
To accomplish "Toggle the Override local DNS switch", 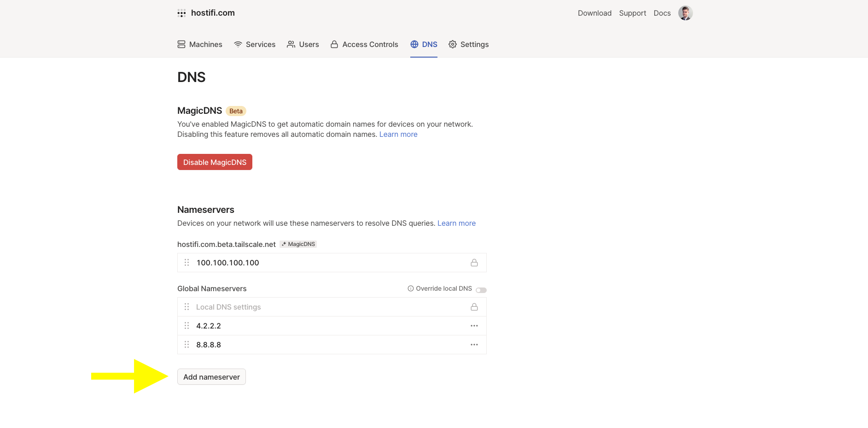I will pyautogui.click(x=481, y=290).
